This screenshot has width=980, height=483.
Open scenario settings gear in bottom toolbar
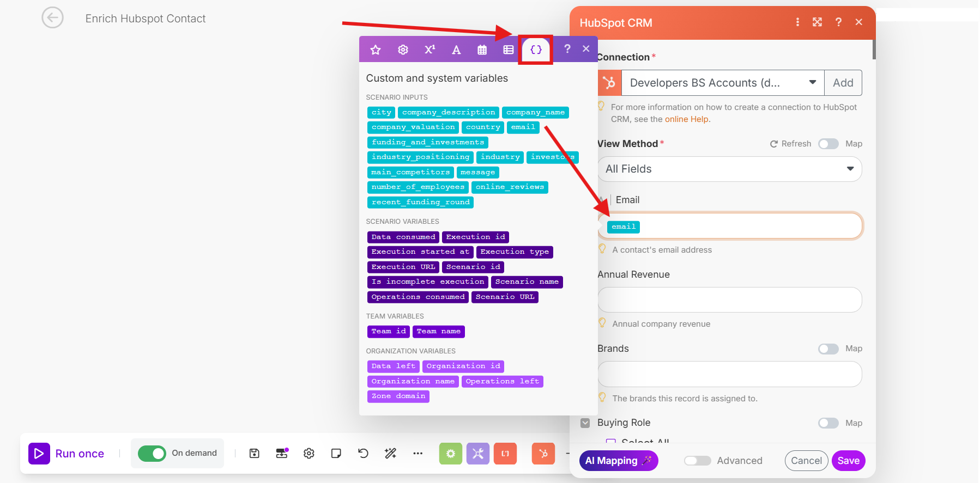pyautogui.click(x=309, y=453)
